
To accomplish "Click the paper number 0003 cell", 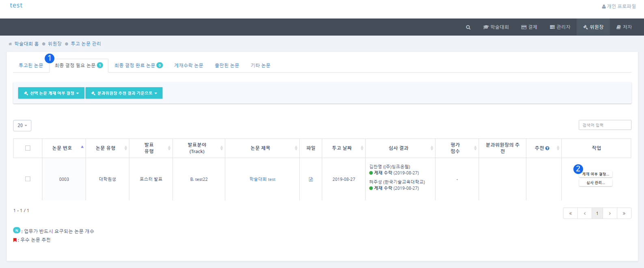I will 64,179.
